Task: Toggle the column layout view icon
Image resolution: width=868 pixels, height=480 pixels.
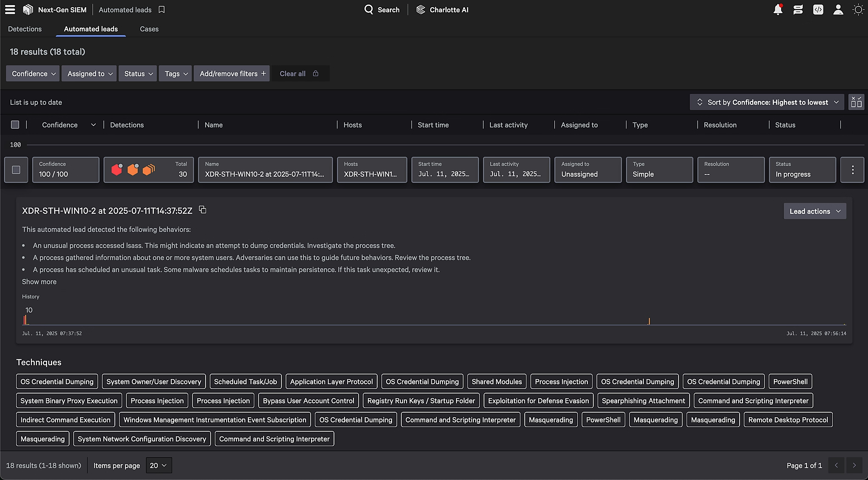Action: (x=856, y=102)
